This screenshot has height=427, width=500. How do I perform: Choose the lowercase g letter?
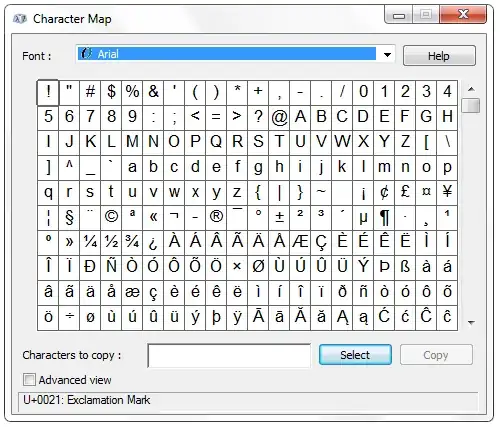coord(258,168)
